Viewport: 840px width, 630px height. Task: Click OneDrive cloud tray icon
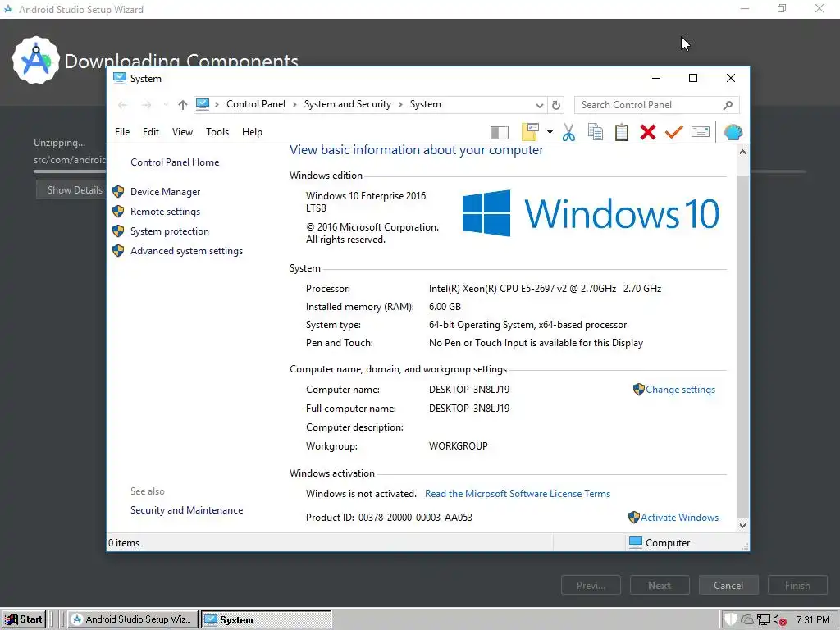[746, 620]
